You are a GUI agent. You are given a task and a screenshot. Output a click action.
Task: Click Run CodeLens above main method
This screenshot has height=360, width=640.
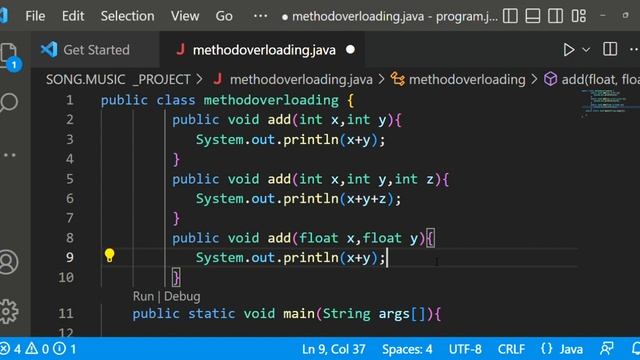(x=143, y=296)
